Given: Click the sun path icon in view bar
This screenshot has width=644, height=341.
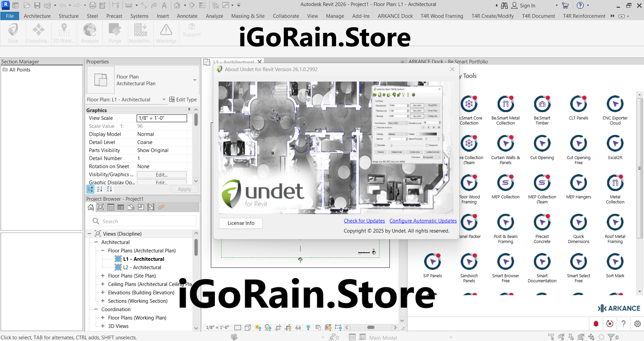Looking at the screenshot, I should pos(258,328).
